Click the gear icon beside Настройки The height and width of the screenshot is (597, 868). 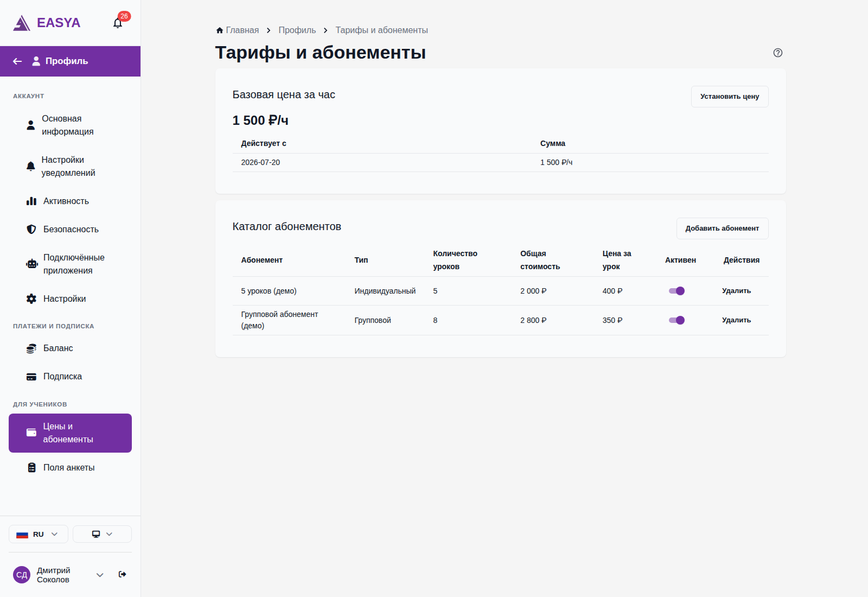[31, 299]
